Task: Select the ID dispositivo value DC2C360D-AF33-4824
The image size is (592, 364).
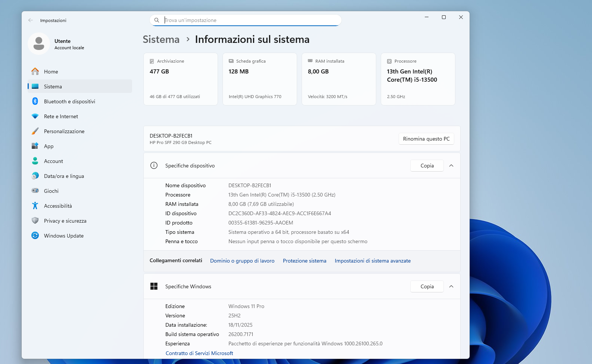Action: coord(280,213)
